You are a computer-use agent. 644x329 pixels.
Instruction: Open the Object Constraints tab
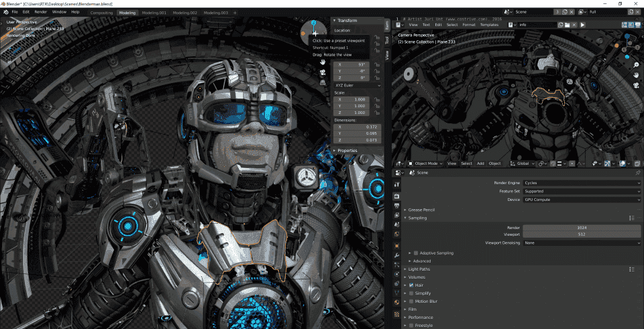[x=396, y=283]
